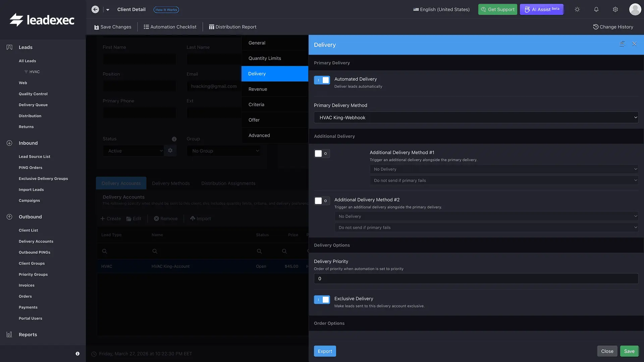Click the Delivery Priority input field

tap(476, 279)
